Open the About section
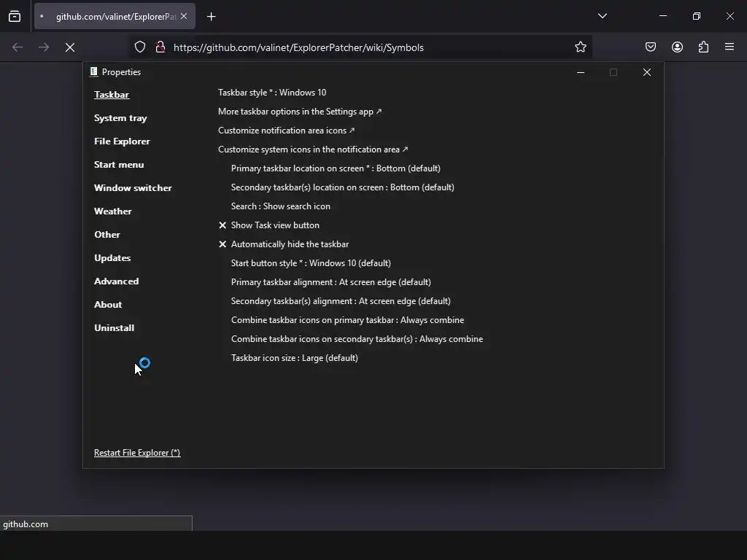 (x=108, y=305)
